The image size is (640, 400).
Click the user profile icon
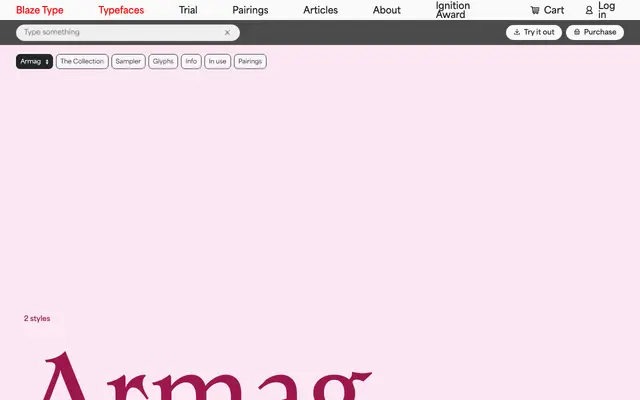coord(589,10)
